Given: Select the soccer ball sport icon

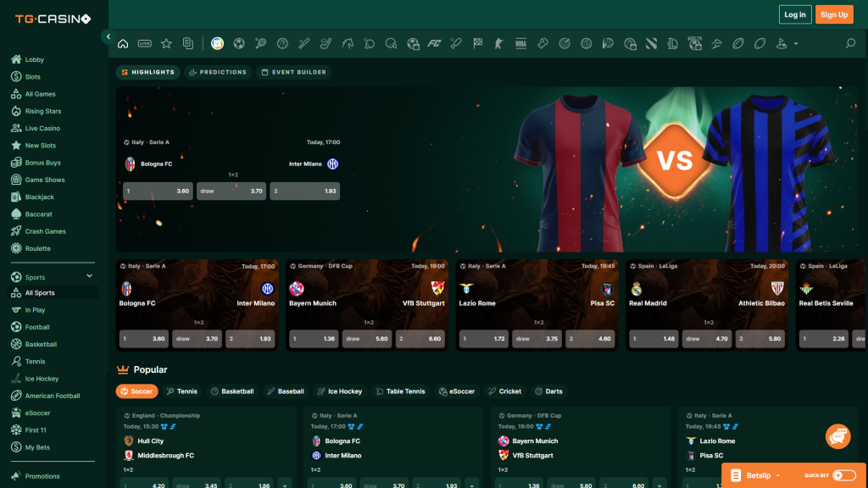Looking at the screenshot, I should click(x=239, y=44).
